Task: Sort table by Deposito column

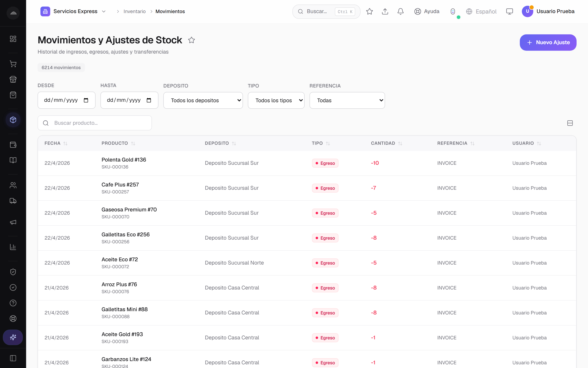Action: click(220, 143)
